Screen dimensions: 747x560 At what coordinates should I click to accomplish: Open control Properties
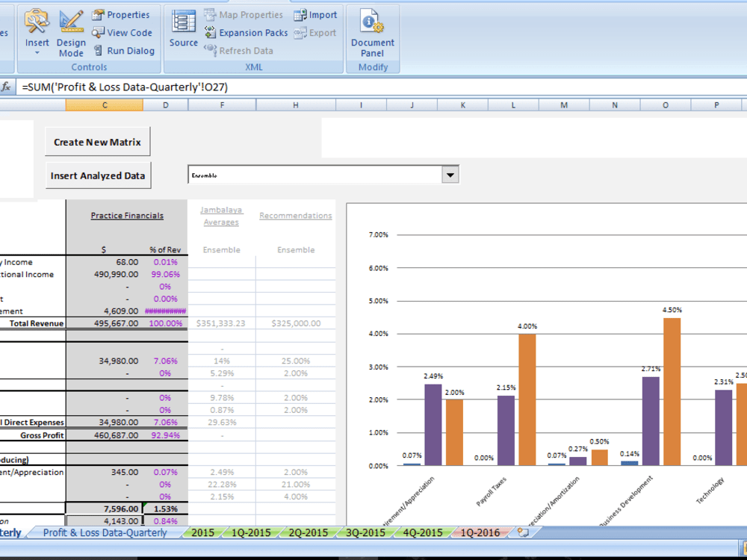[x=121, y=15]
